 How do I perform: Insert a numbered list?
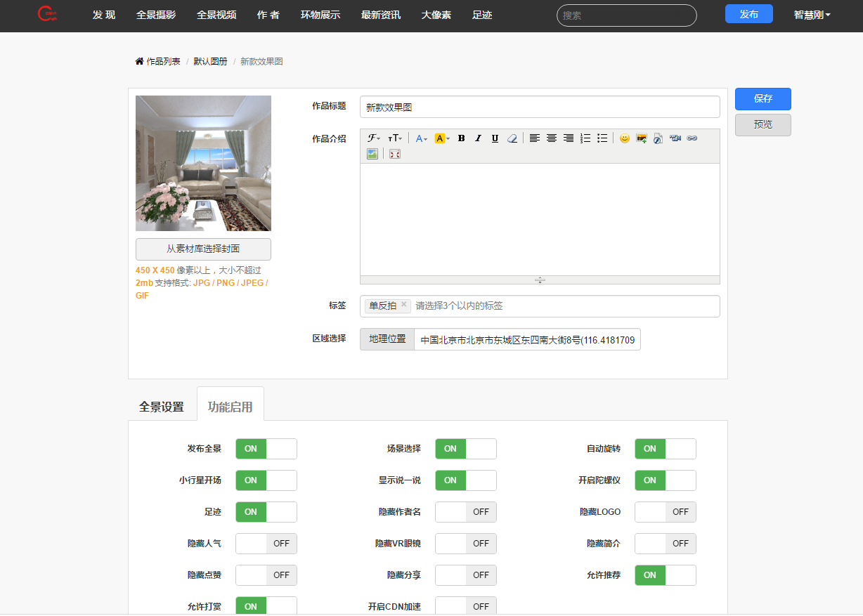[585, 138]
